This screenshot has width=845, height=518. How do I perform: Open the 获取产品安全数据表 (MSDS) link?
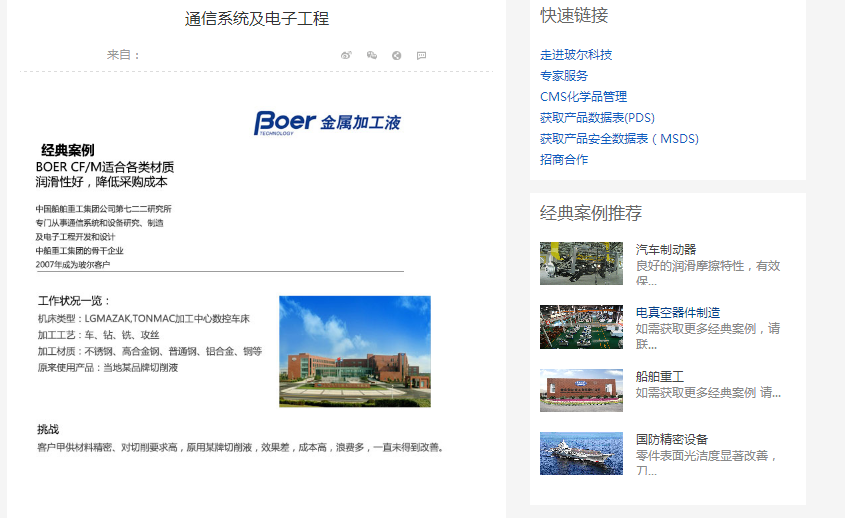pos(619,139)
